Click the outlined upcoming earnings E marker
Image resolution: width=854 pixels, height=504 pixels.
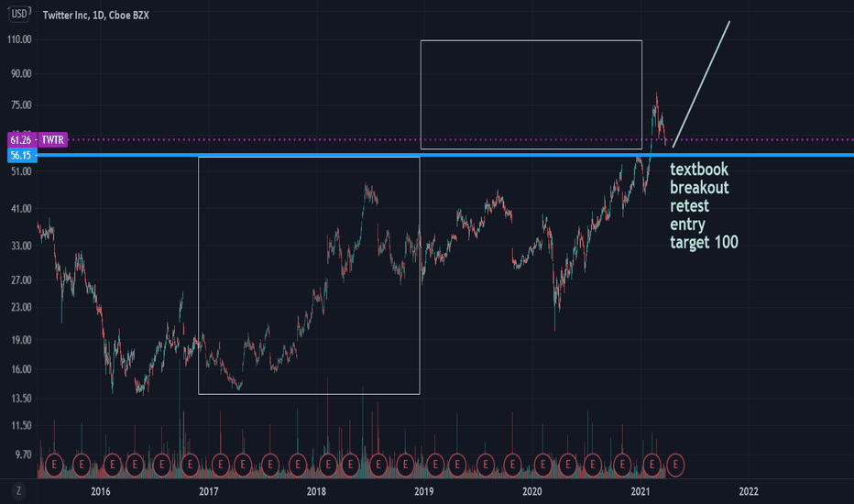pos(675,465)
